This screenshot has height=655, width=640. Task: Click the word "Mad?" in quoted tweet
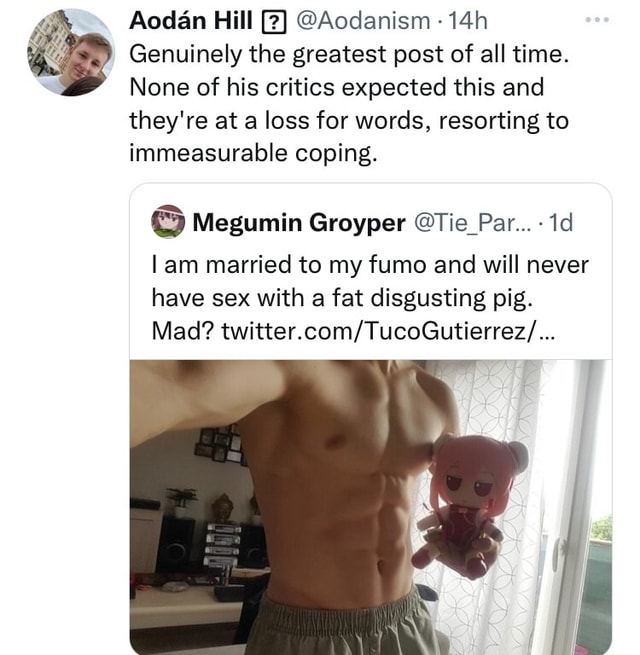tap(183, 331)
